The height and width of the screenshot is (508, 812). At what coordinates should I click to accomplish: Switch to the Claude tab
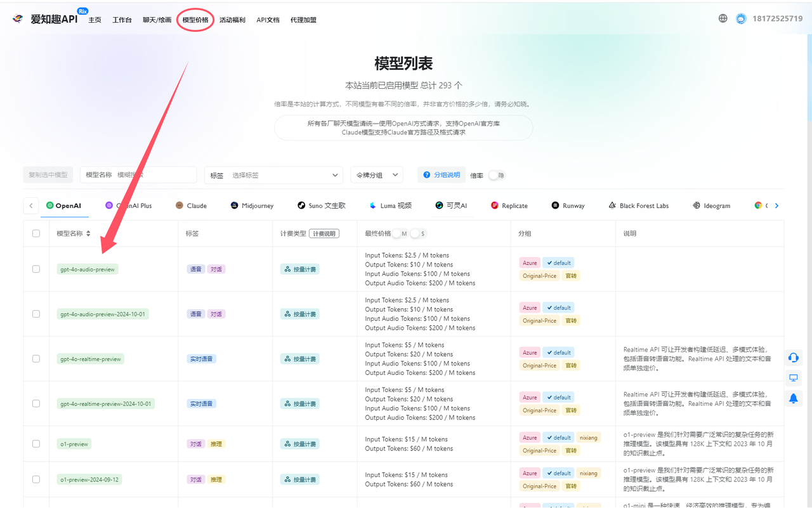tap(191, 205)
